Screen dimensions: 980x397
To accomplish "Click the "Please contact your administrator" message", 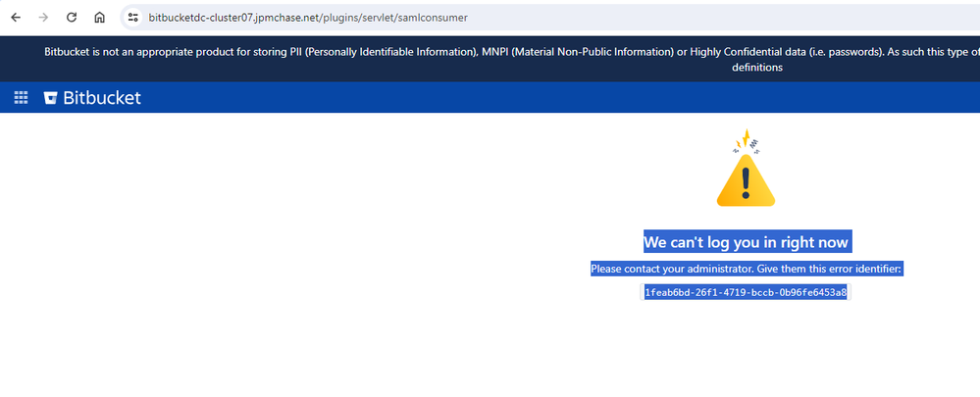I will 747,269.
